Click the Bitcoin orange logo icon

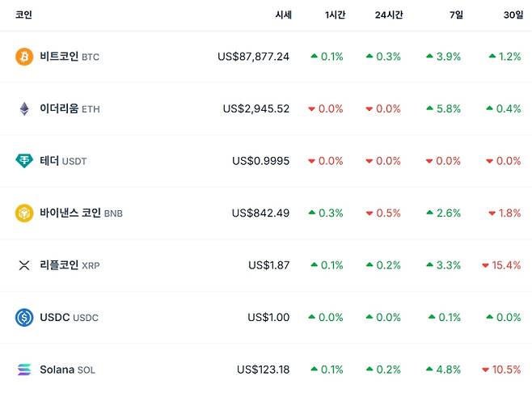coord(24,57)
